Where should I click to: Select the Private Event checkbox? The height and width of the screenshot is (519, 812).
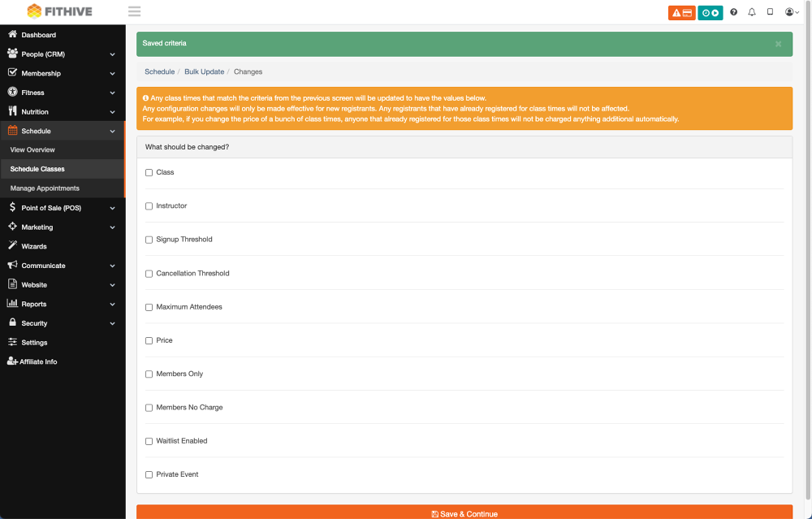pyautogui.click(x=149, y=474)
